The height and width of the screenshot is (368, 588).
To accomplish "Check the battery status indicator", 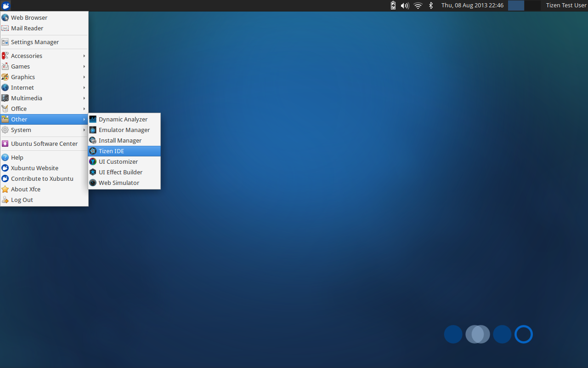I will pyautogui.click(x=393, y=6).
